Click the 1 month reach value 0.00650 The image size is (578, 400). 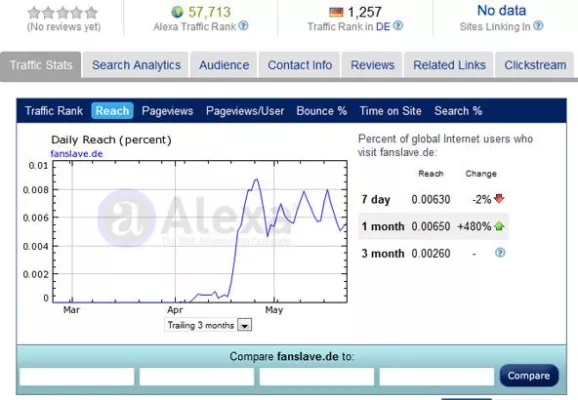(431, 226)
